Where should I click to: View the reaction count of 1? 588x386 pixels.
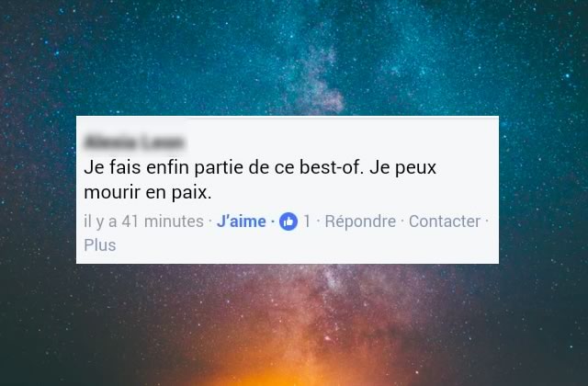tap(307, 221)
